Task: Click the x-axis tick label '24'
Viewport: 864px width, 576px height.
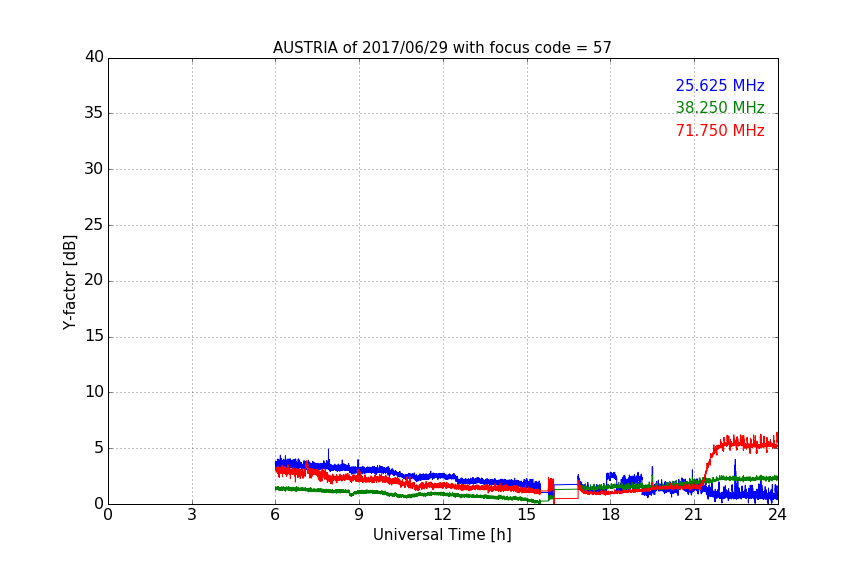Action: coord(777,515)
